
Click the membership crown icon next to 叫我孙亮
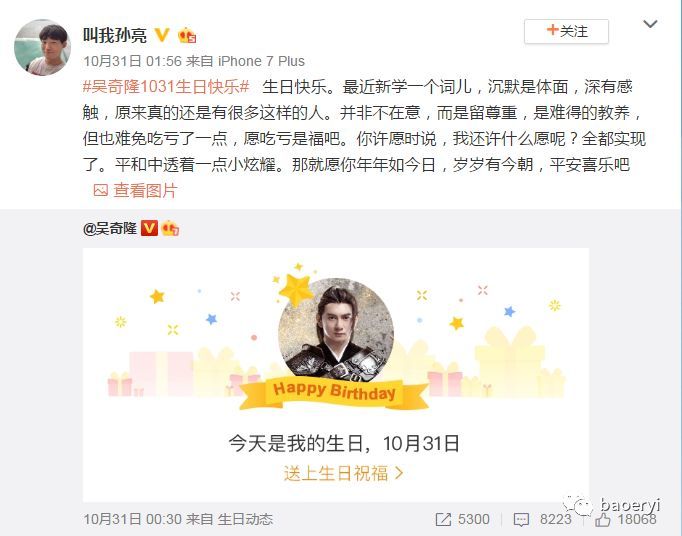click(187, 35)
